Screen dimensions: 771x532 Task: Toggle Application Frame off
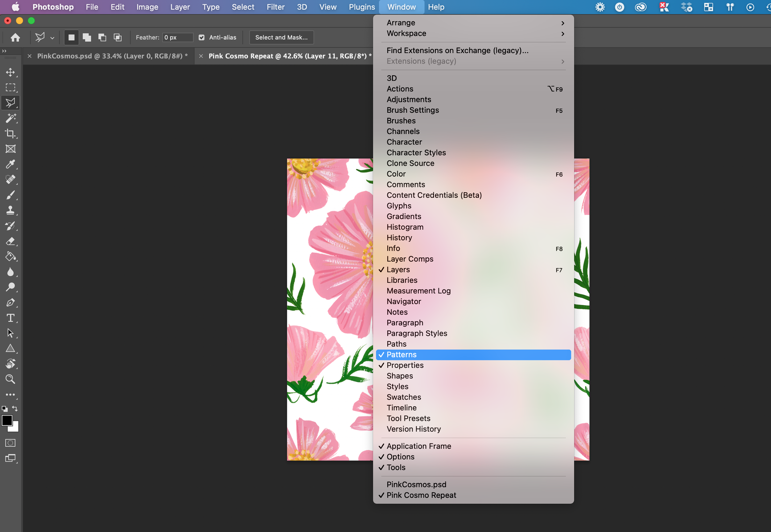(x=419, y=446)
